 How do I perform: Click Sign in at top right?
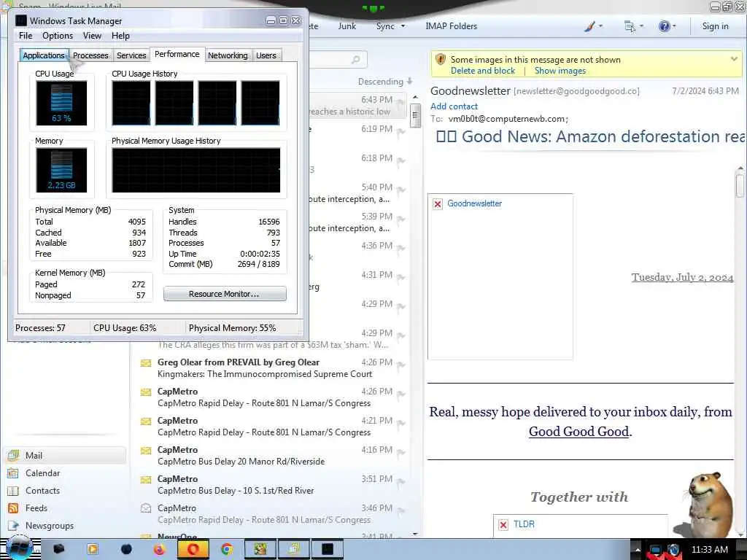click(x=715, y=26)
